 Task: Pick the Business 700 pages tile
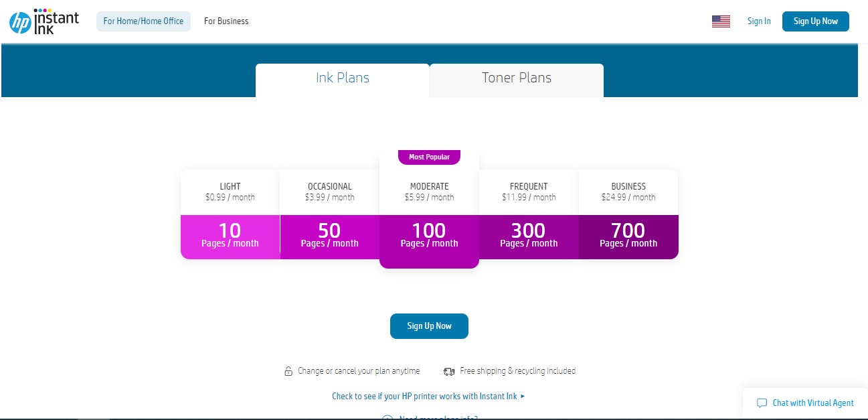click(x=628, y=236)
